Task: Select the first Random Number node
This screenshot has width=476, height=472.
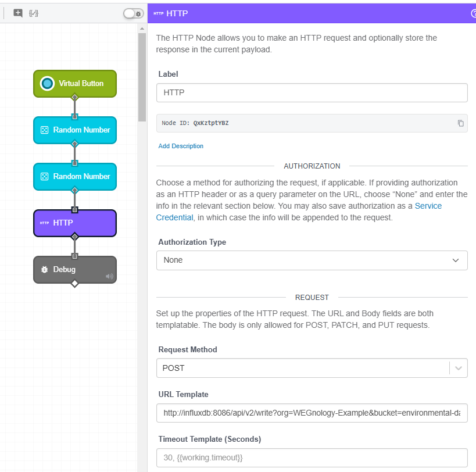Action: tap(74, 130)
